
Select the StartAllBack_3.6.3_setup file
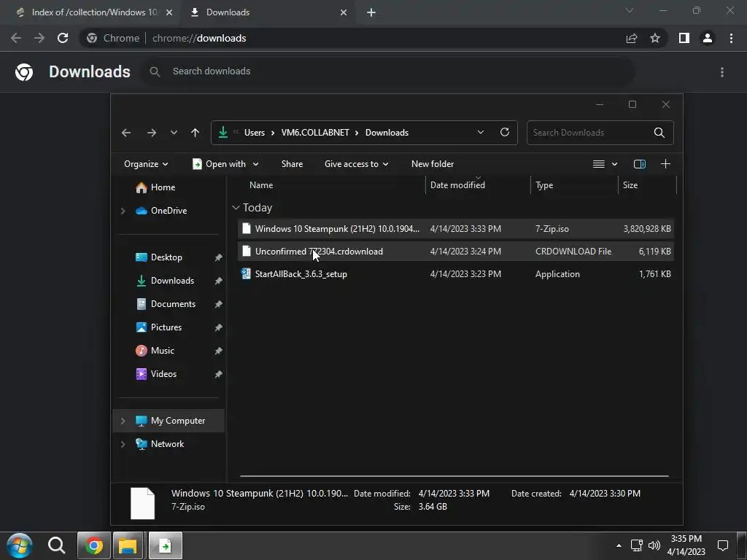click(455, 274)
